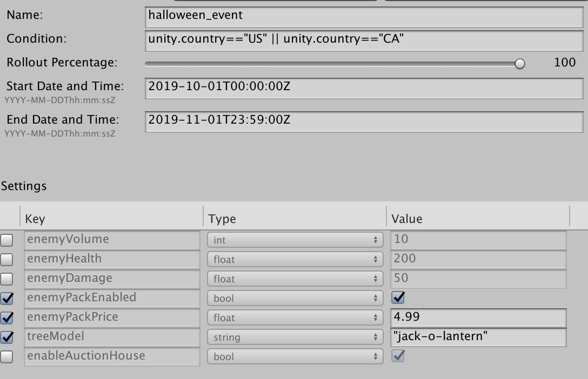Viewport: 588px width, 379px height.
Task: Enable the enableAuctionHouse setting checkbox
Action: pyautogui.click(x=7, y=356)
